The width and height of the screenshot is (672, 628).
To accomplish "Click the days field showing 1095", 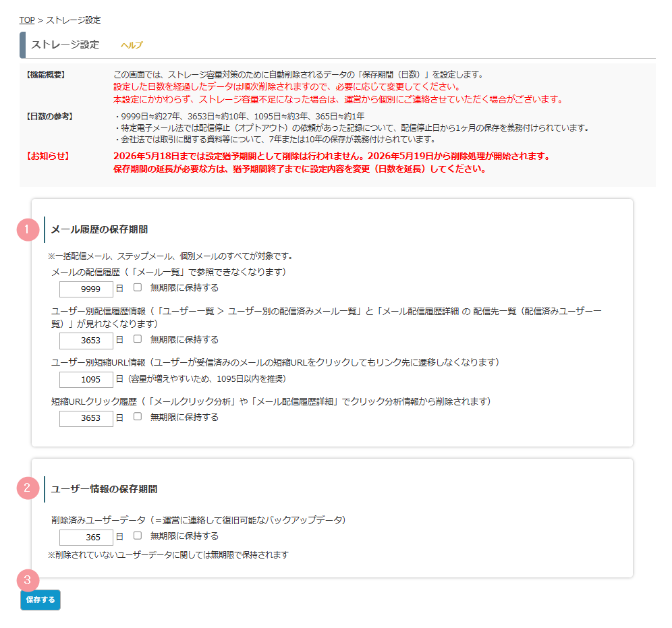I will point(86,379).
